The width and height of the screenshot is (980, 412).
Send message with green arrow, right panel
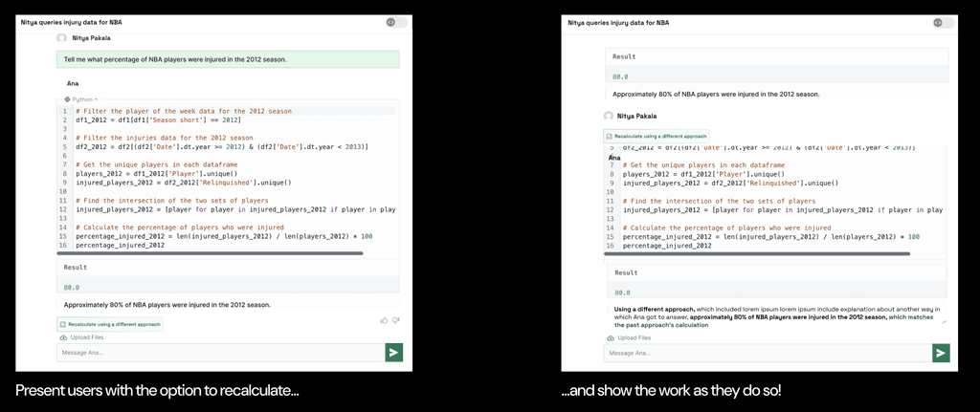click(941, 353)
